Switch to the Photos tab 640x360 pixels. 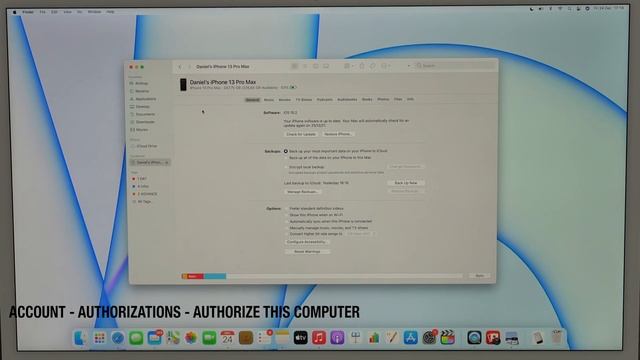[383, 99]
